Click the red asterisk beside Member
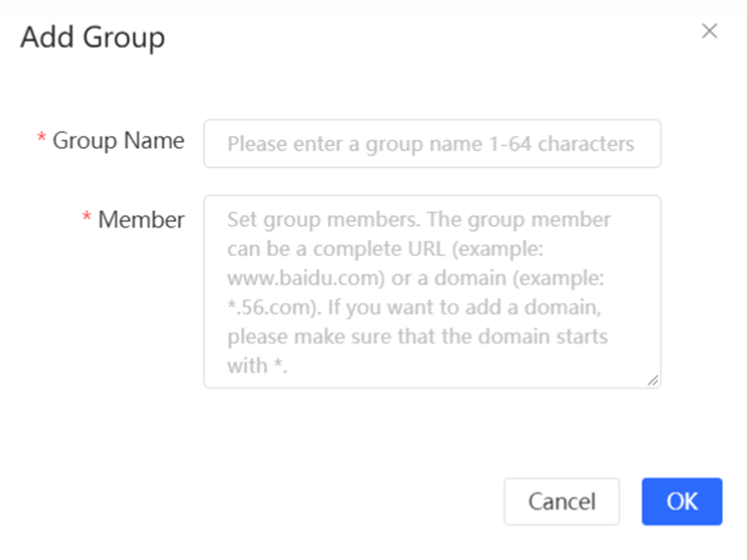Viewport: 747px width, 560px height. pos(87,216)
